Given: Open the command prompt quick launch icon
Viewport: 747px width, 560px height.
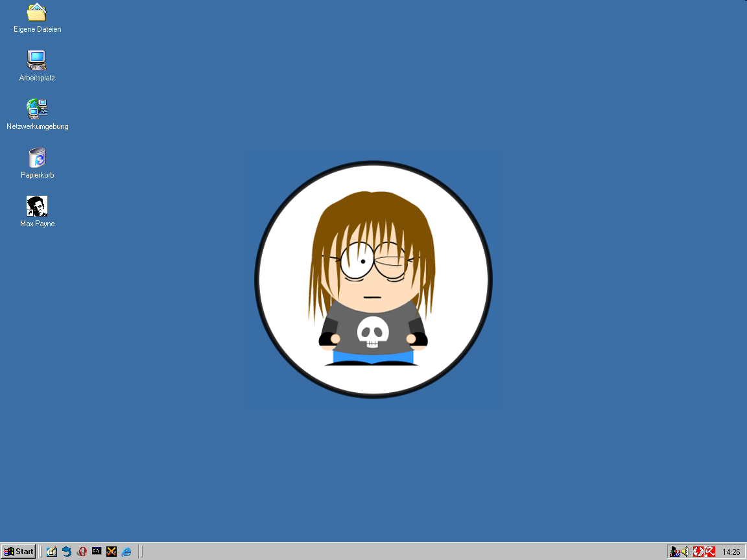Looking at the screenshot, I should coord(97,551).
